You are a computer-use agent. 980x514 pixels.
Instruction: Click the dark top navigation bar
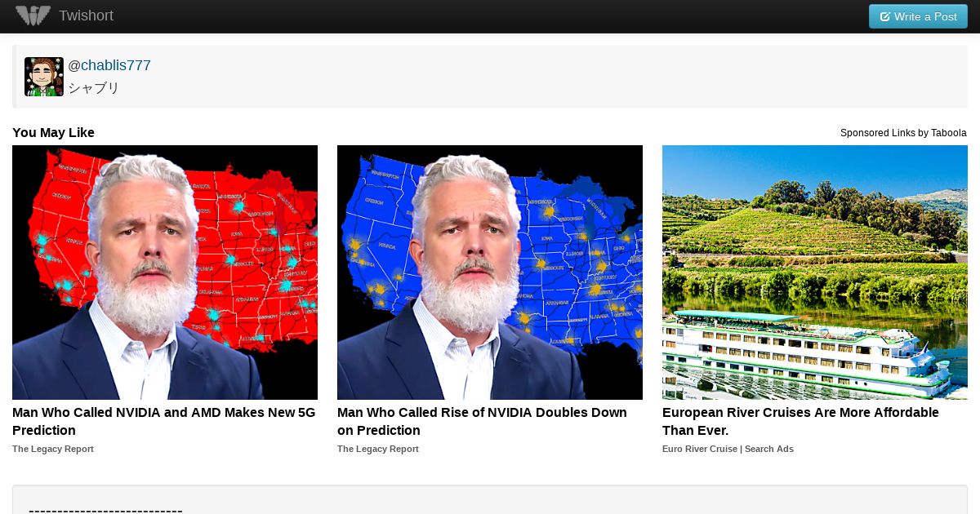coord(490,16)
